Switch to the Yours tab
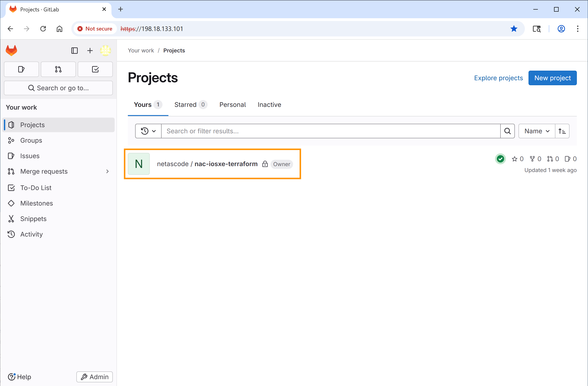The image size is (588, 386). click(x=148, y=105)
